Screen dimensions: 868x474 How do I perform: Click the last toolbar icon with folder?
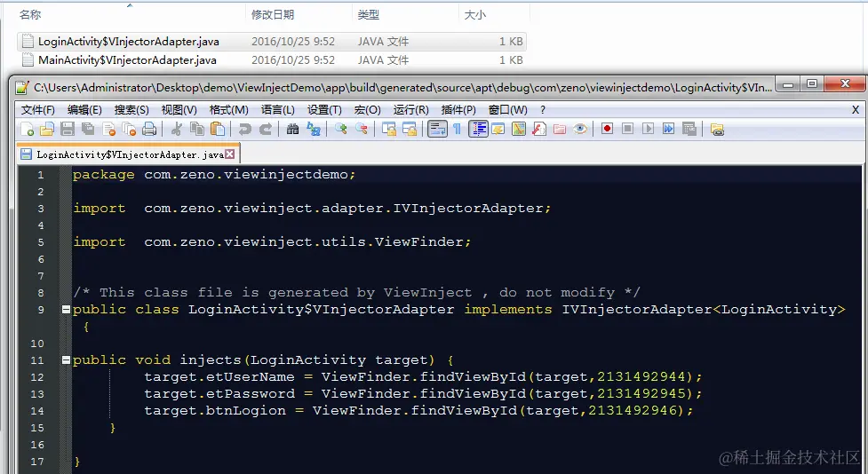(x=718, y=130)
